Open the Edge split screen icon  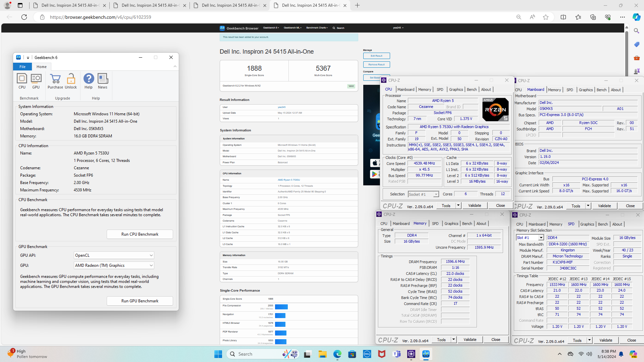563,17
